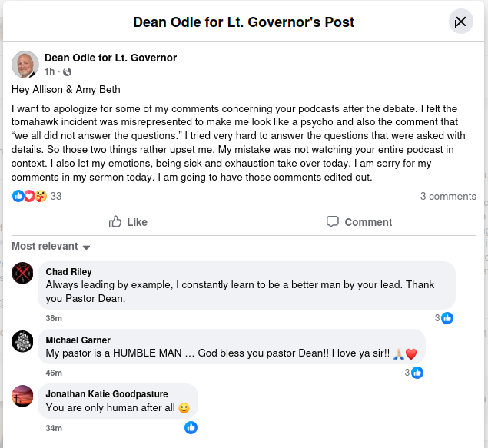The height and width of the screenshot is (448, 488).
Task: Click the Comment button on post
Action: coord(359,222)
